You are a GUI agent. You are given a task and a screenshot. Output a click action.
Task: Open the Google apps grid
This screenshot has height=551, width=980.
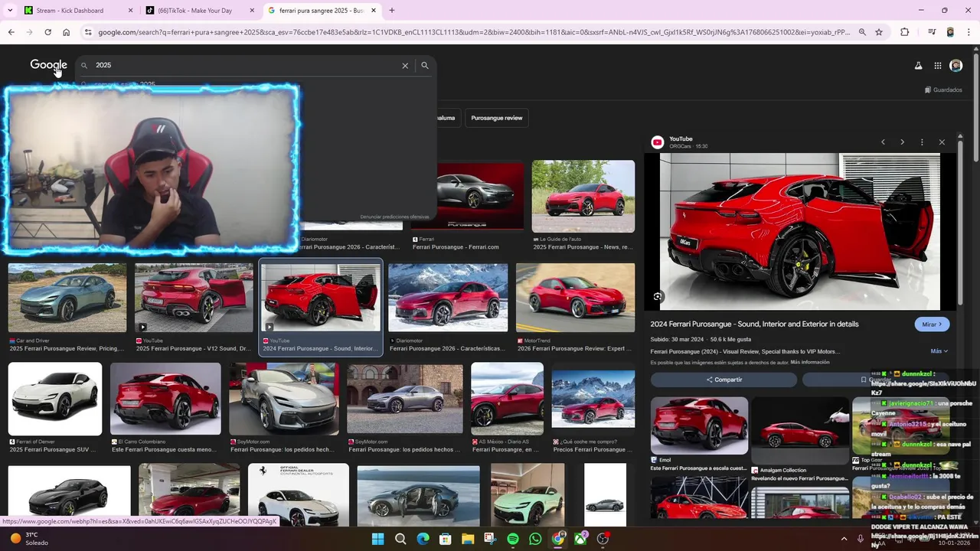point(937,66)
